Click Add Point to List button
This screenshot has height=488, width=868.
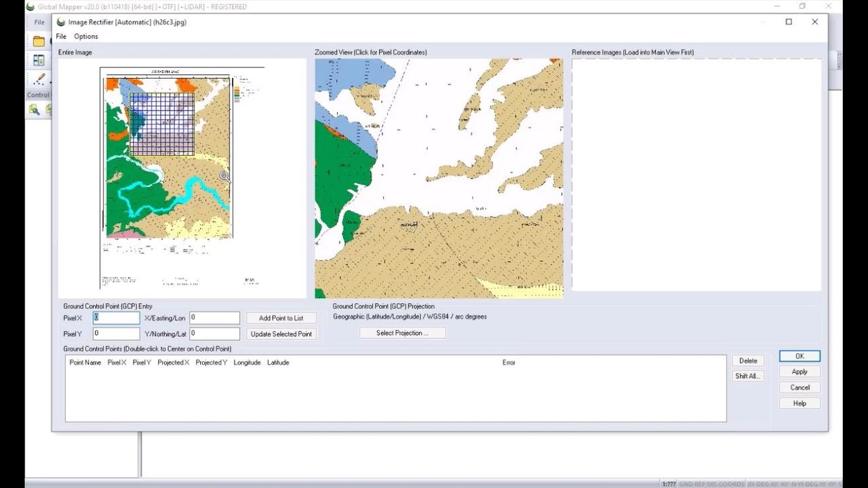[x=281, y=318]
